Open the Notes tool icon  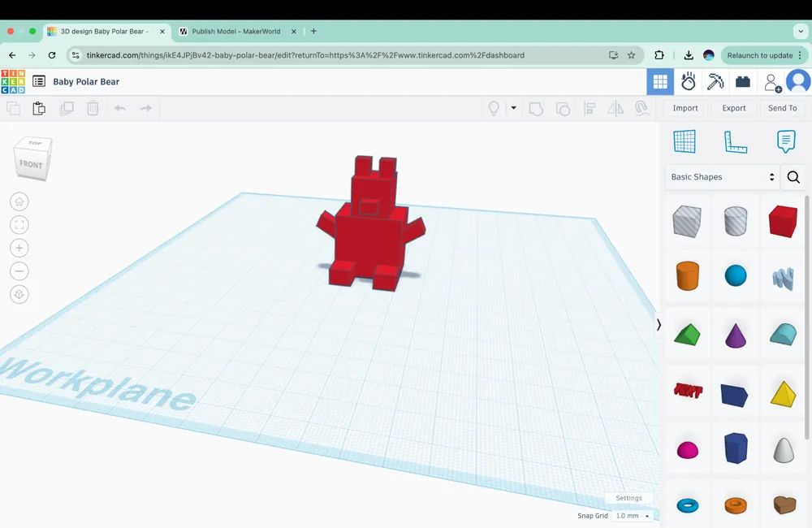[x=785, y=141]
